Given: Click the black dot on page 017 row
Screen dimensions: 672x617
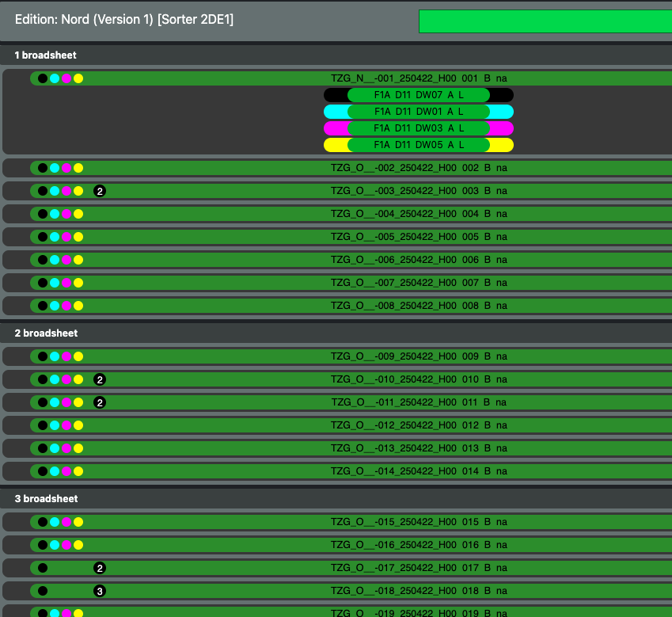Looking at the screenshot, I should pos(43,568).
